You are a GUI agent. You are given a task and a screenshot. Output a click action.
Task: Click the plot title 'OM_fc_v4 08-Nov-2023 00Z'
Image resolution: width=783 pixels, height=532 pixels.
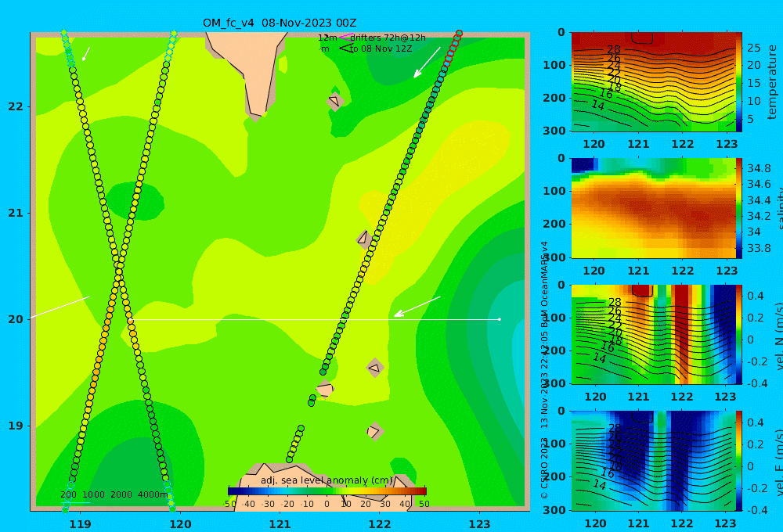coord(280,23)
